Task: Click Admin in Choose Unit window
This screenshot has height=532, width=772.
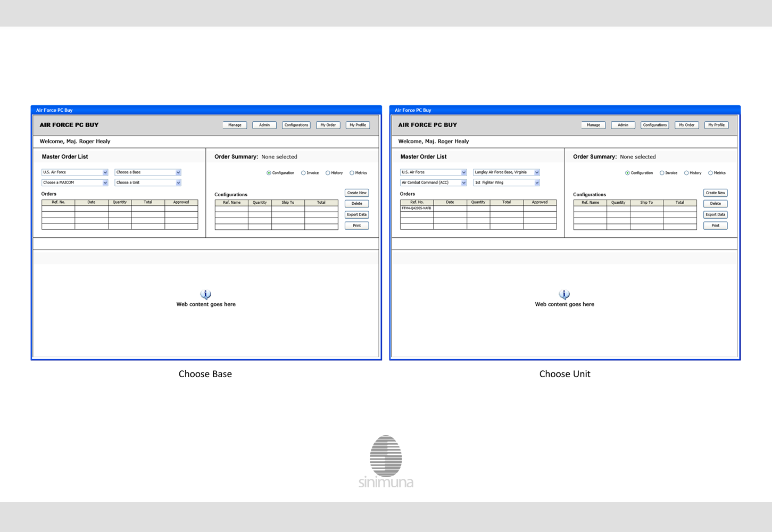Action: [x=623, y=125]
